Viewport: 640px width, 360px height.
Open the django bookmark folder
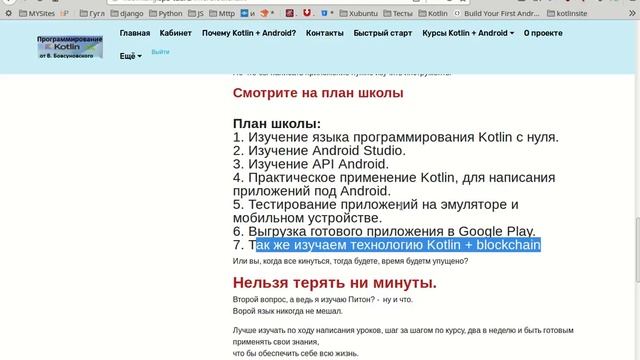click(127, 13)
